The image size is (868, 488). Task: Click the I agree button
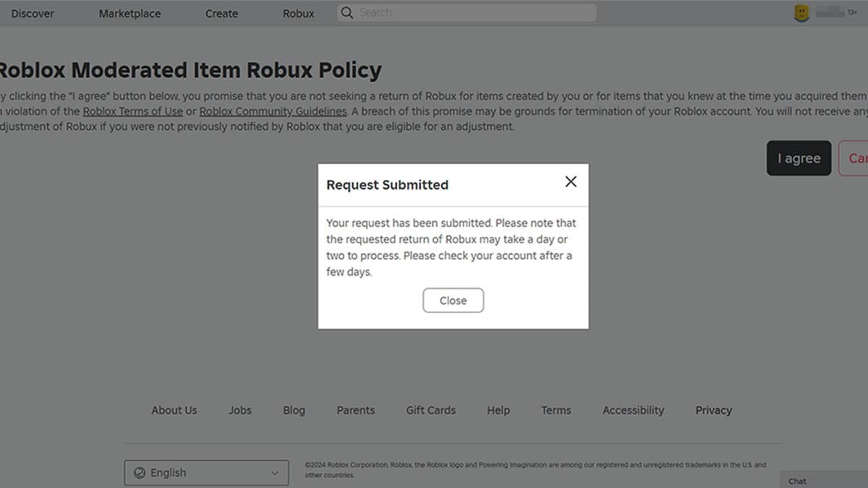[x=799, y=158]
